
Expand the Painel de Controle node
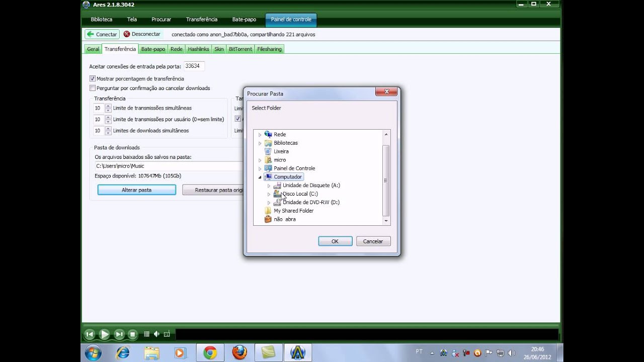(x=260, y=169)
